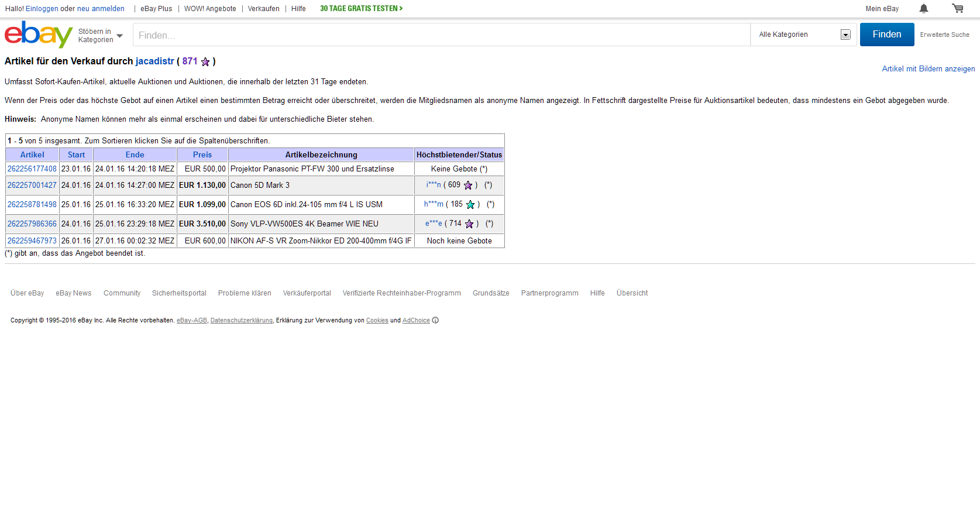Open Über eBay footer link
Image resolution: width=980 pixels, height=529 pixels.
click(27, 293)
